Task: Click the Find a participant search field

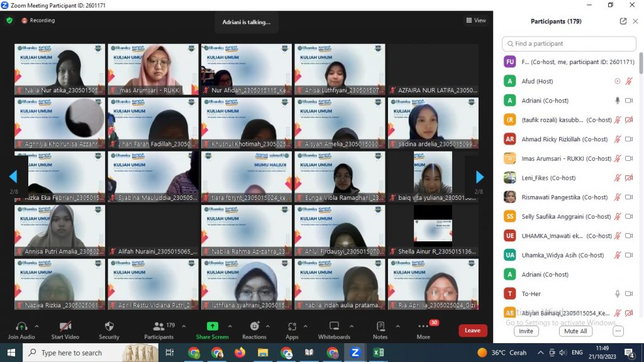Action: pyautogui.click(x=569, y=44)
